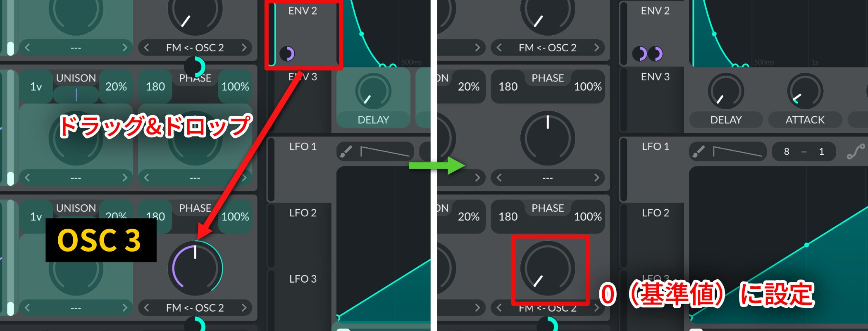Open LFO 3 tab in the left panel

point(303,279)
